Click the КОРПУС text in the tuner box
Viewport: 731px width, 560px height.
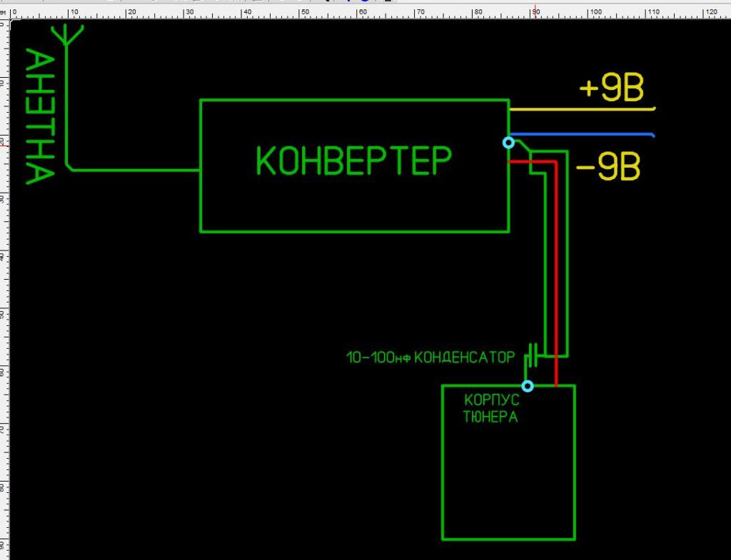[x=491, y=400]
